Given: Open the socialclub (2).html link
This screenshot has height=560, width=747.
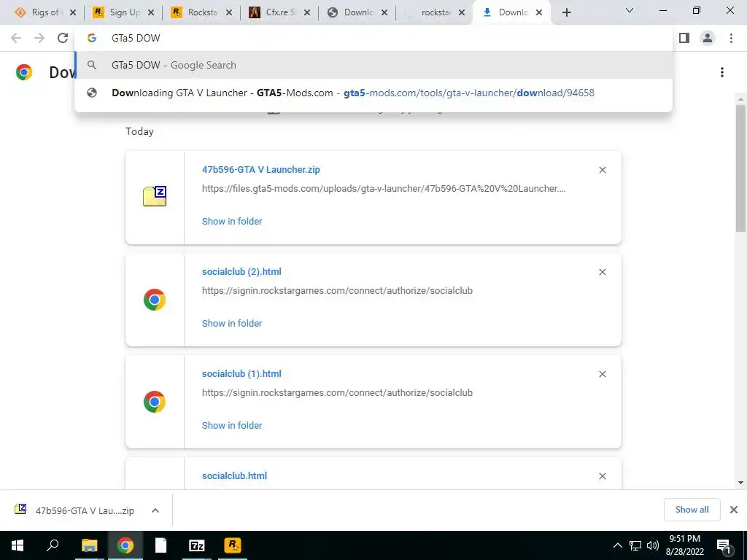Looking at the screenshot, I should [241, 271].
